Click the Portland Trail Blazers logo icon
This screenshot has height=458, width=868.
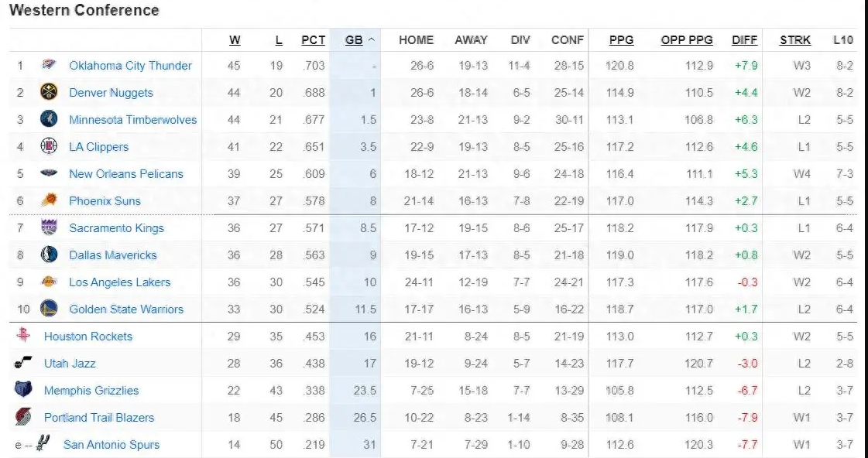coord(23,417)
